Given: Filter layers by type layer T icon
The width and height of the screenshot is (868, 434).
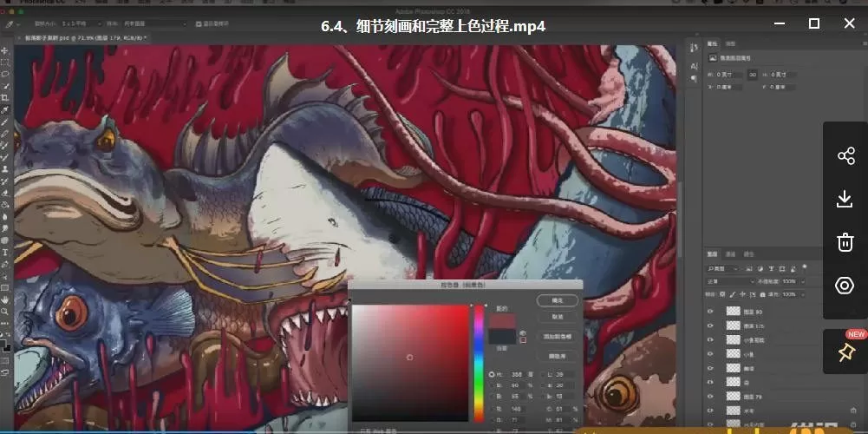Looking at the screenshot, I should tap(771, 268).
